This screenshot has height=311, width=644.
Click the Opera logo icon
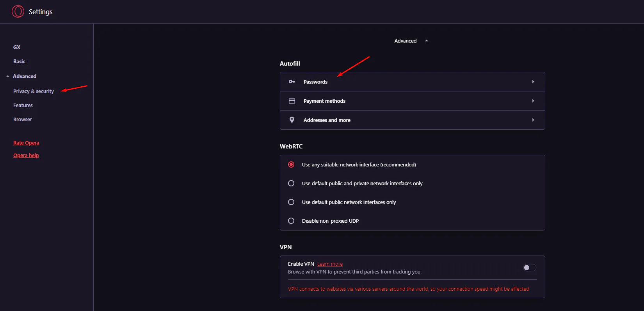coord(18,11)
